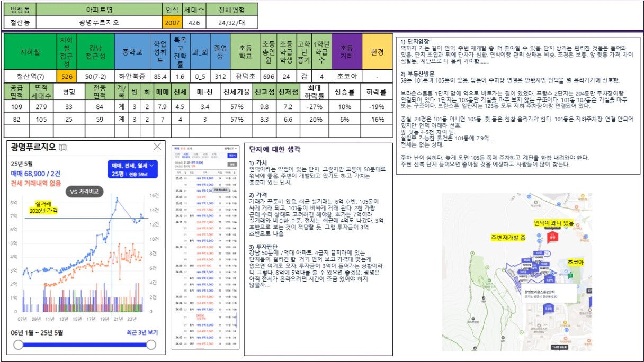Select the 312 graduates cell
The width and height of the screenshot is (644, 362).
coord(220,76)
